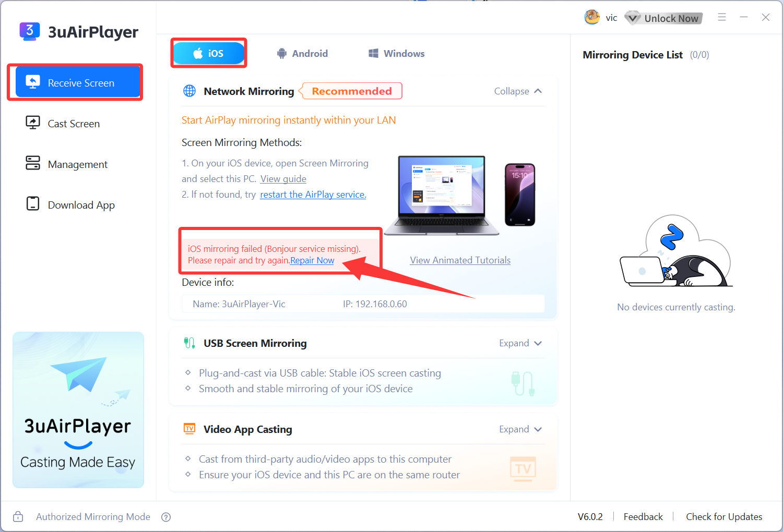Switch to the iOS tab
Image resolution: width=783 pixels, height=532 pixels.
coord(208,53)
